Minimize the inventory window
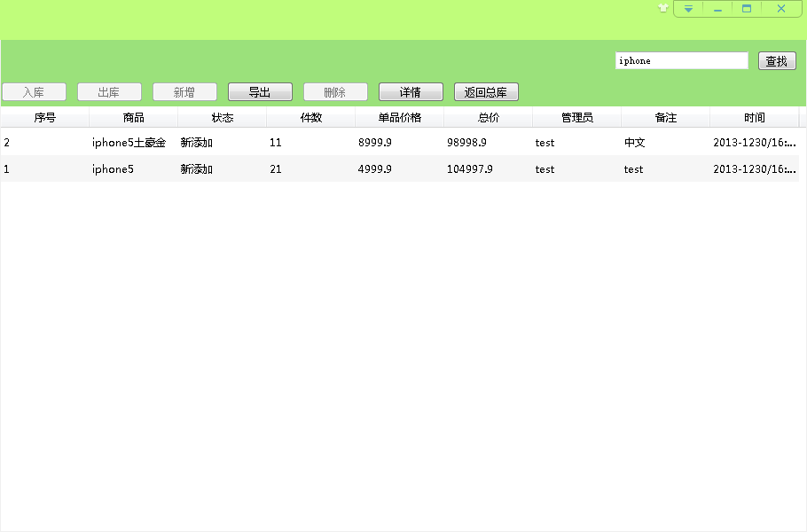 pos(717,9)
